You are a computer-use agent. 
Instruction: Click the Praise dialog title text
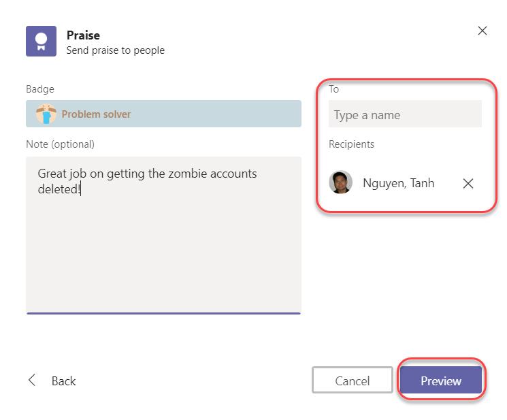(x=83, y=35)
